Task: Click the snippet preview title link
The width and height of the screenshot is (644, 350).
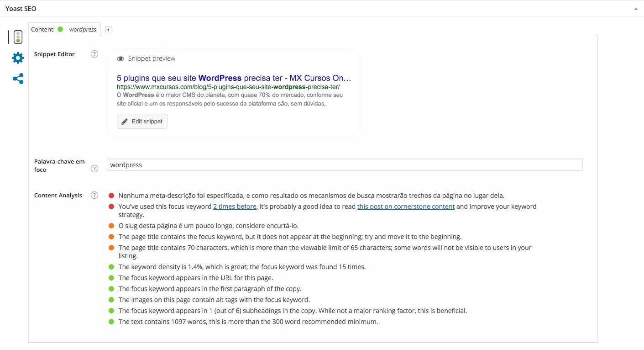Action: click(x=234, y=78)
